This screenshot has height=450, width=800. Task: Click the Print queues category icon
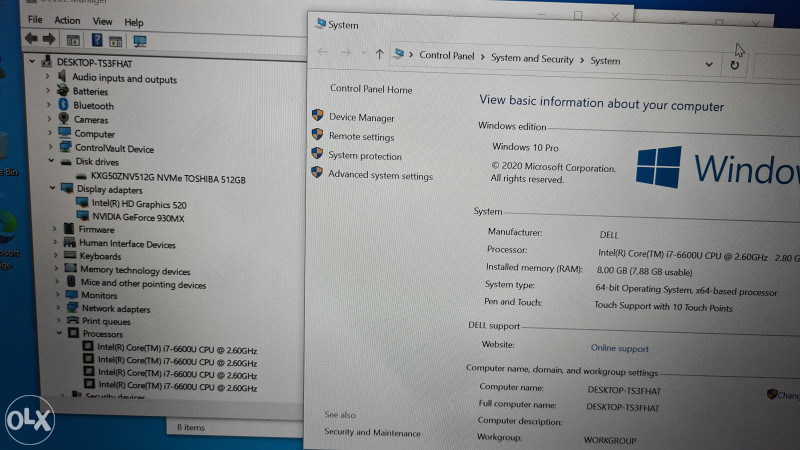click(x=73, y=320)
